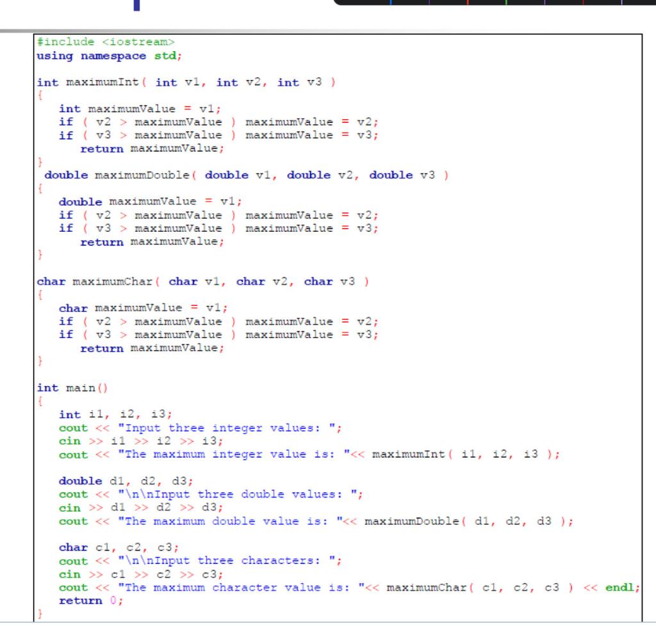Click 'char v2' parameter in maximumChar signature
Viewport: 656px width, 644px height.
[262, 282]
